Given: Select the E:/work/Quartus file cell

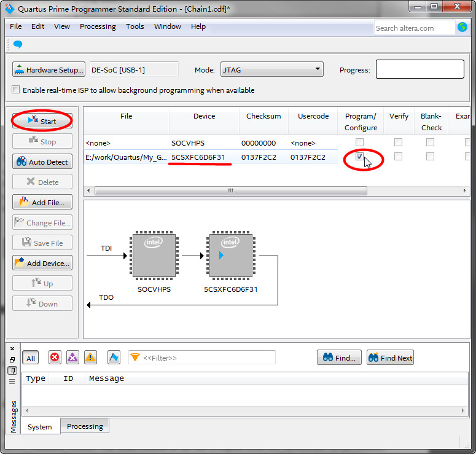Looking at the screenshot, I should (x=126, y=157).
